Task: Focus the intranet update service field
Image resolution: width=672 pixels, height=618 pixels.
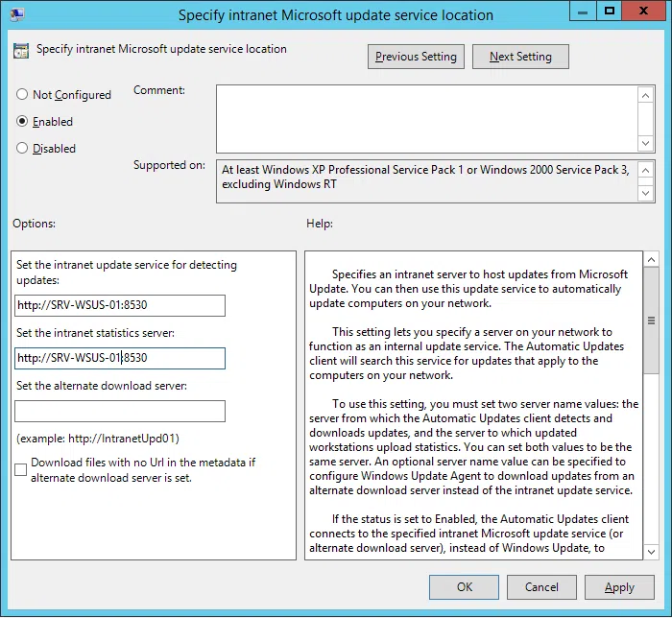Action: pos(120,305)
